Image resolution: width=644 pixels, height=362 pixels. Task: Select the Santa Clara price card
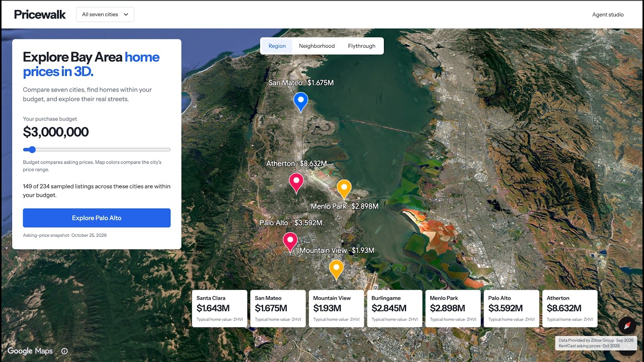[x=219, y=308]
